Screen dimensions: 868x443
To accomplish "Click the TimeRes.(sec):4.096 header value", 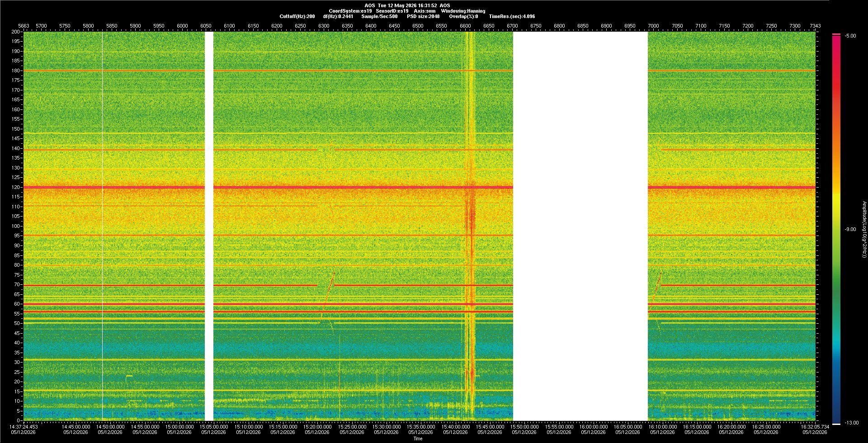I will 512,16.
